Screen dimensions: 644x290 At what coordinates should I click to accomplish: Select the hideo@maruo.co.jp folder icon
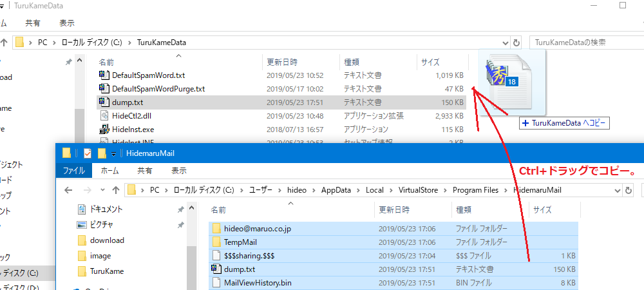coord(216,229)
